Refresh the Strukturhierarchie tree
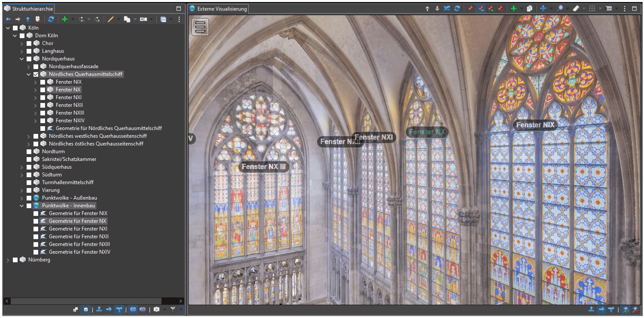The width and height of the screenshot is (644, 318). coord(51,19)
